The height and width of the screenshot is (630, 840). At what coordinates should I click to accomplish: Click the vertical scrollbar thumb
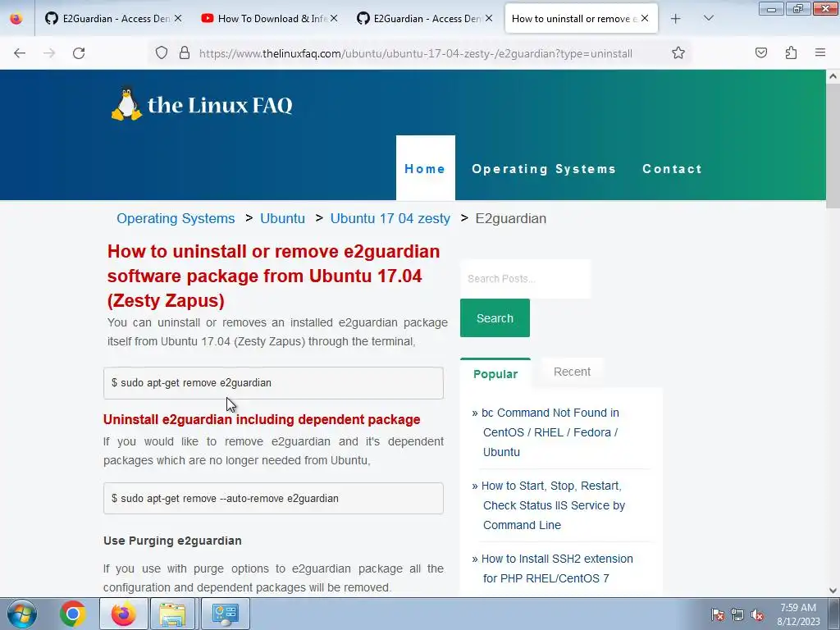coord(833,145)
